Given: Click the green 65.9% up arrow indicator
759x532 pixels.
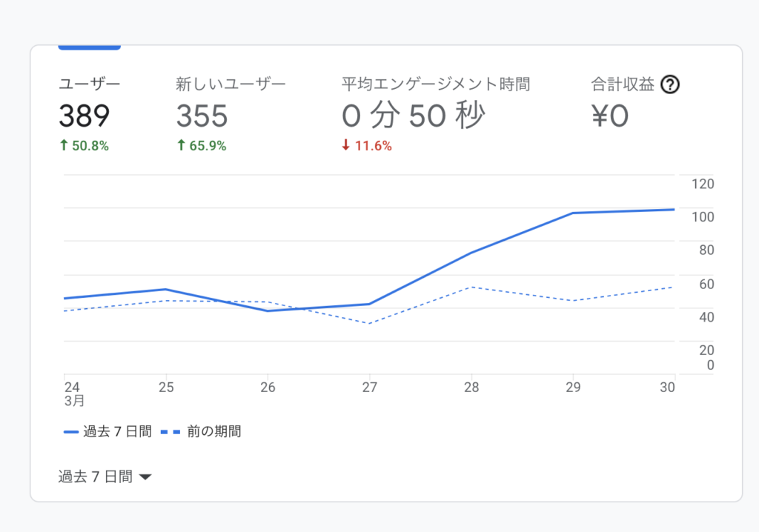Looking at the screenshot, I should (181, 146).
